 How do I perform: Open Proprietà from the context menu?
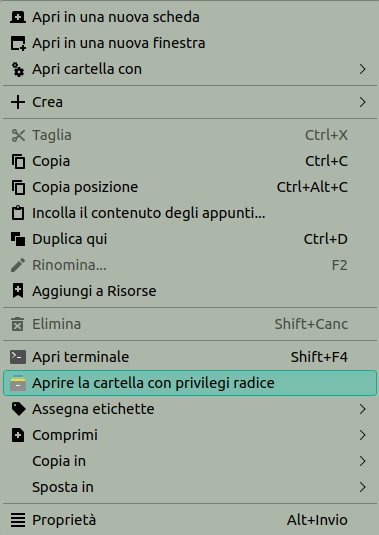pos(190,520)
